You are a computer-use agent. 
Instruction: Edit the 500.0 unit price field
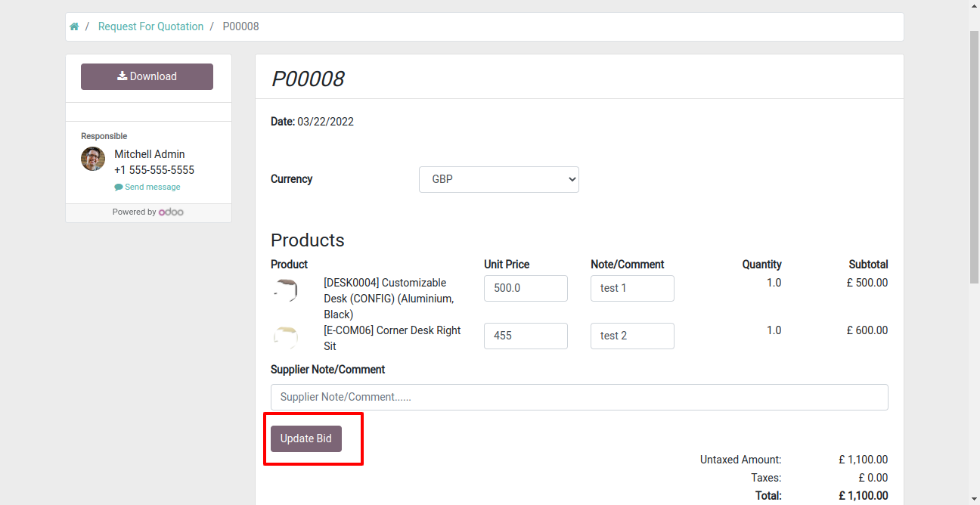[526, 288]
